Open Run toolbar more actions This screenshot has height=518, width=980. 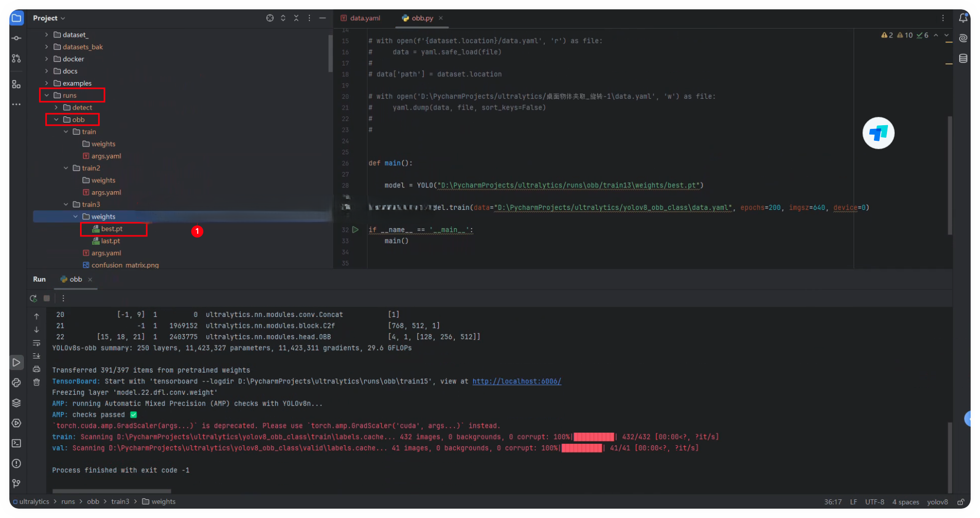click(63, 299)
